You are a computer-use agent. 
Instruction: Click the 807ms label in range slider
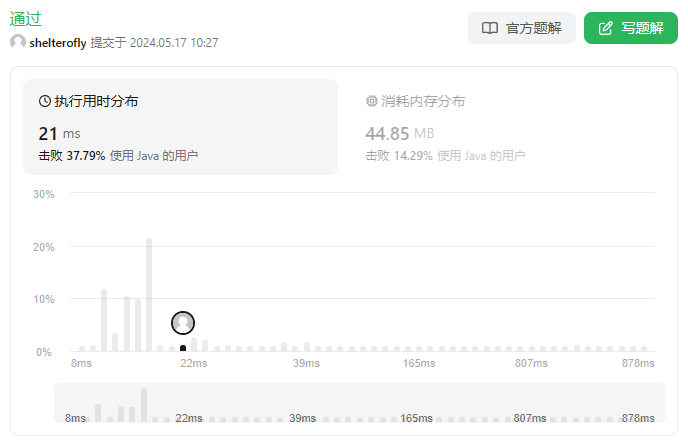click(x=530, y=418)
